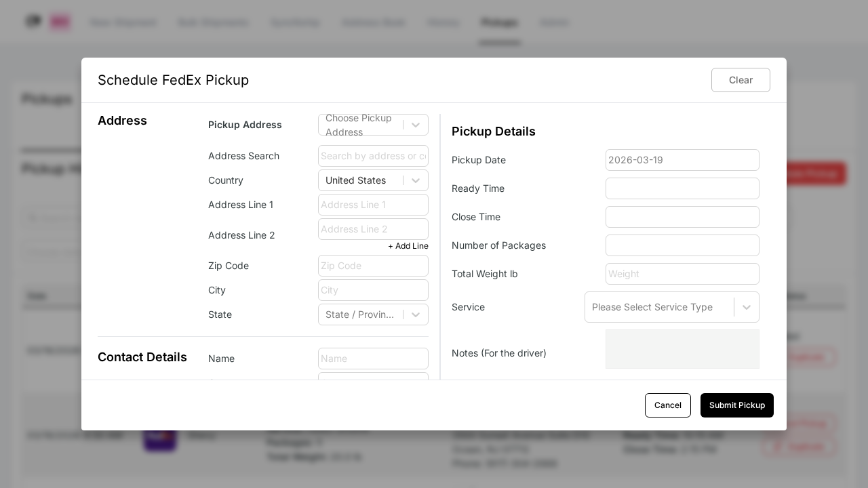Click the Clear button
Image resolution: width=868 pixels, height=488 pixels.
point(741,80)
